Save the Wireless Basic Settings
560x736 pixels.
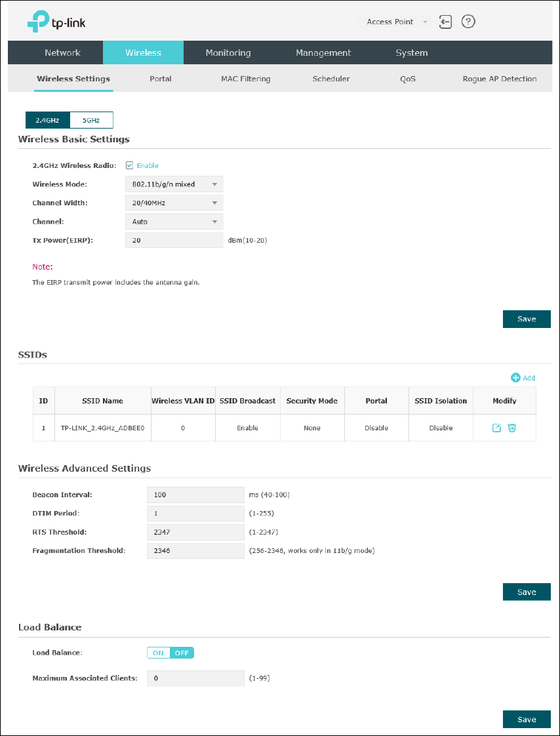click(527, 319)
